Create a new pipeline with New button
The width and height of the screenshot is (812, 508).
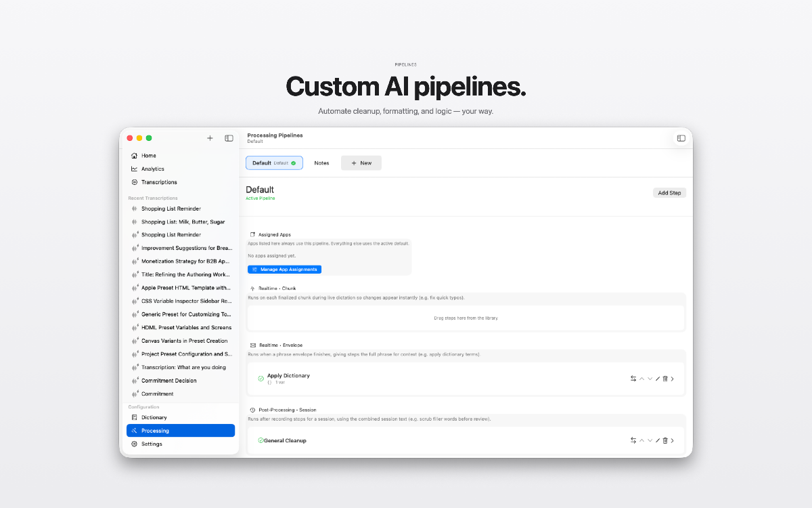[x=361, y=163]
